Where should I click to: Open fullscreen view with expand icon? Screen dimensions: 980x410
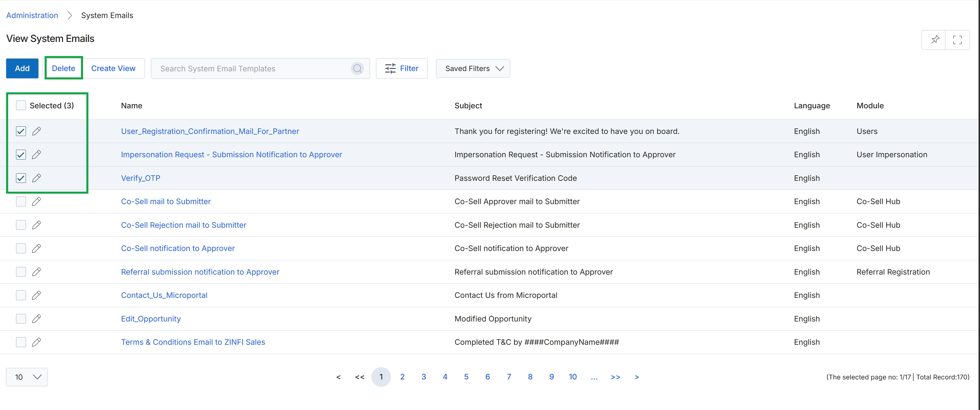click(957, 40)
